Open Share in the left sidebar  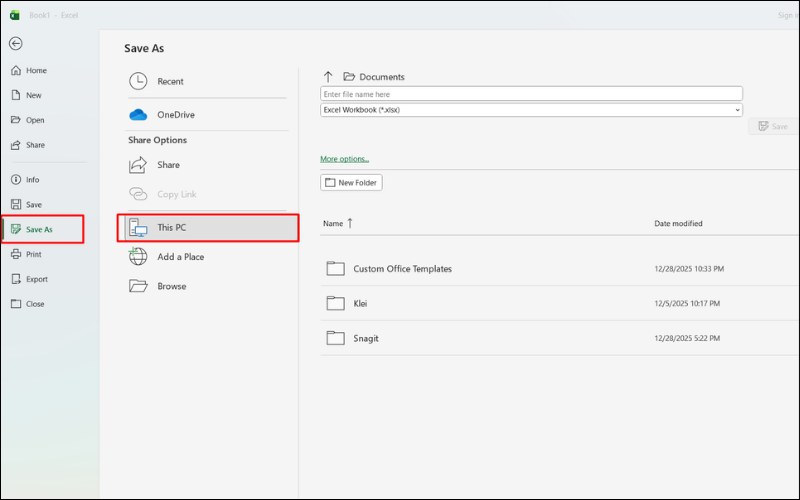click(x=28, y=145)
